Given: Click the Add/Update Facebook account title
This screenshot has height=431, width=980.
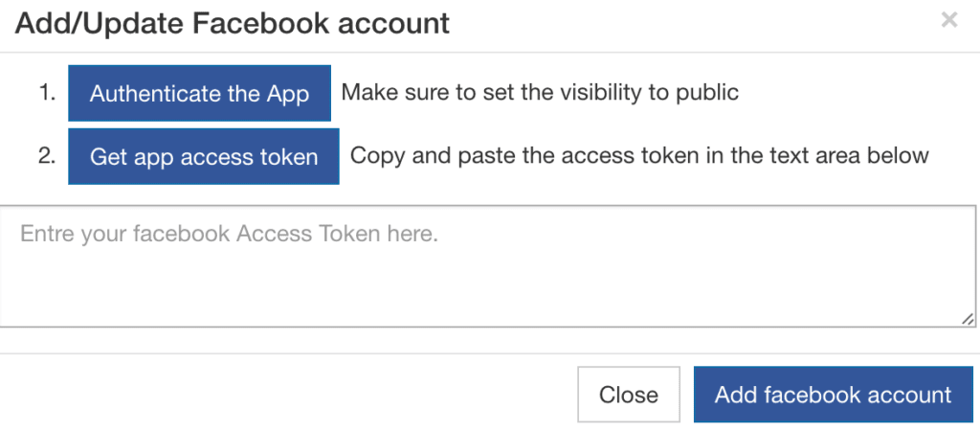Looking at the screenshot, I should click(233, 23).
